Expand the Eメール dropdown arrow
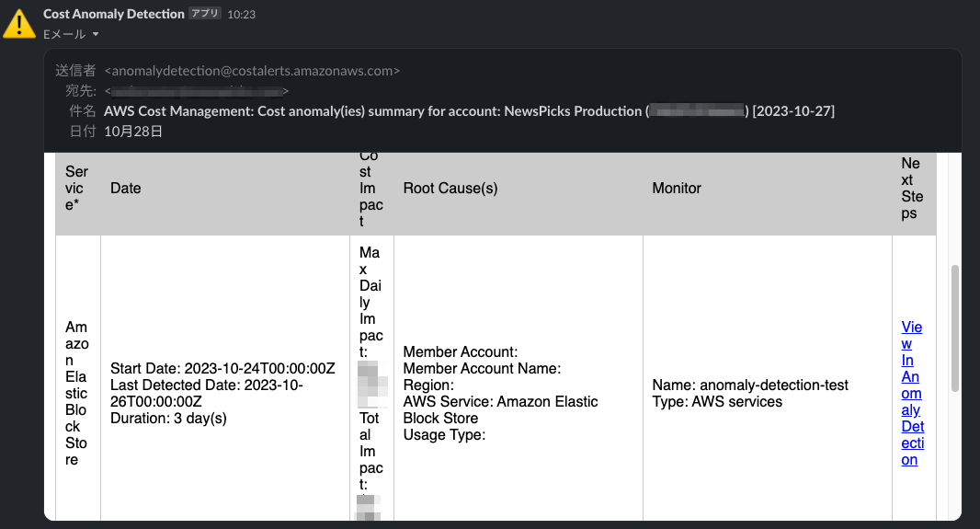 click(96, 34)
